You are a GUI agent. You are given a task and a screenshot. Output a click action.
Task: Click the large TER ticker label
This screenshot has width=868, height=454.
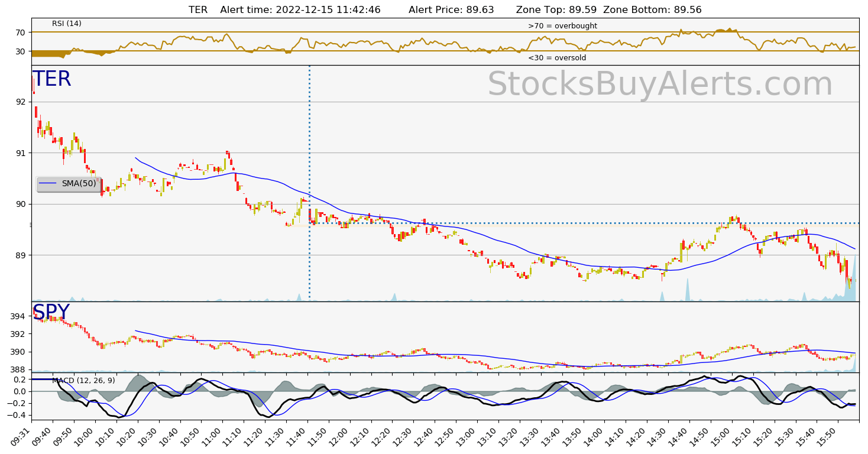click(x=51, y=79)
